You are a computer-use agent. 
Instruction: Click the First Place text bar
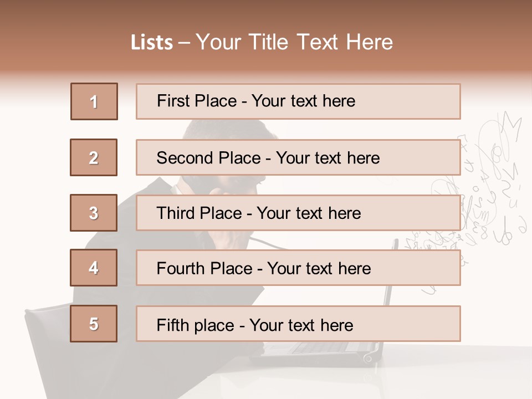coord(298,101)
